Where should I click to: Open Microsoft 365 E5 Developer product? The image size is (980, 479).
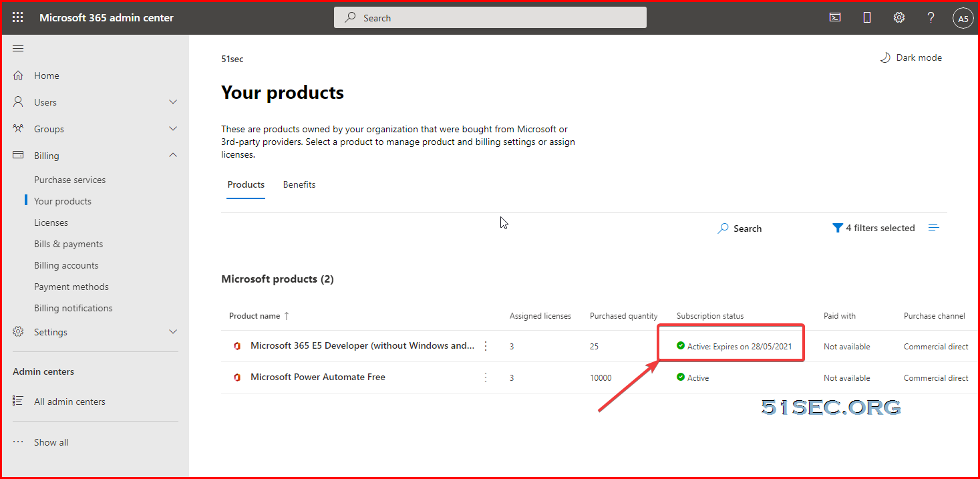363,345
